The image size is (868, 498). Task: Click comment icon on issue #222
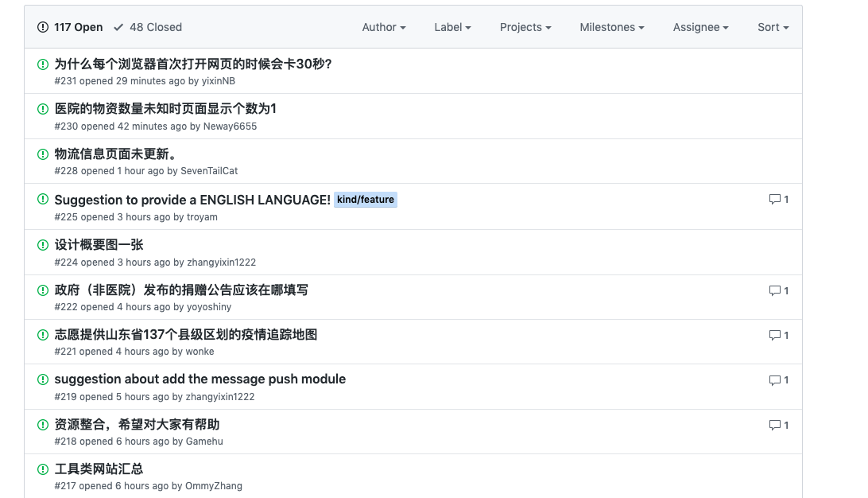[x=774, y=291]
